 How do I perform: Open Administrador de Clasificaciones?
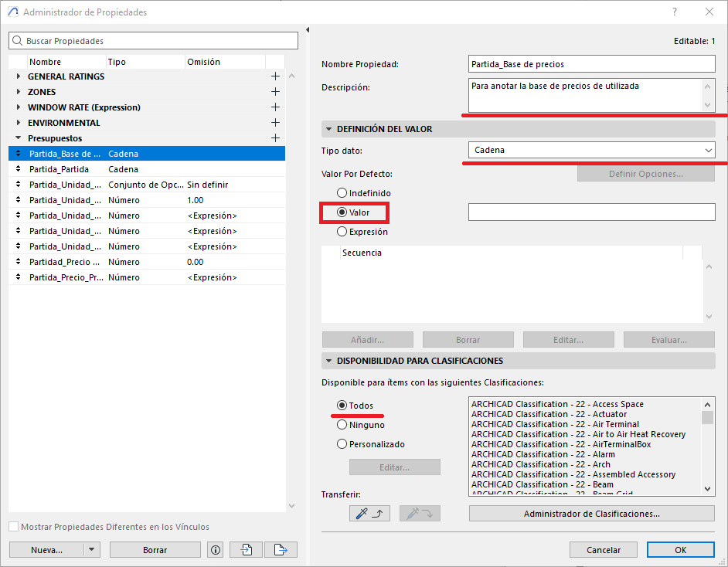(591, 513)
